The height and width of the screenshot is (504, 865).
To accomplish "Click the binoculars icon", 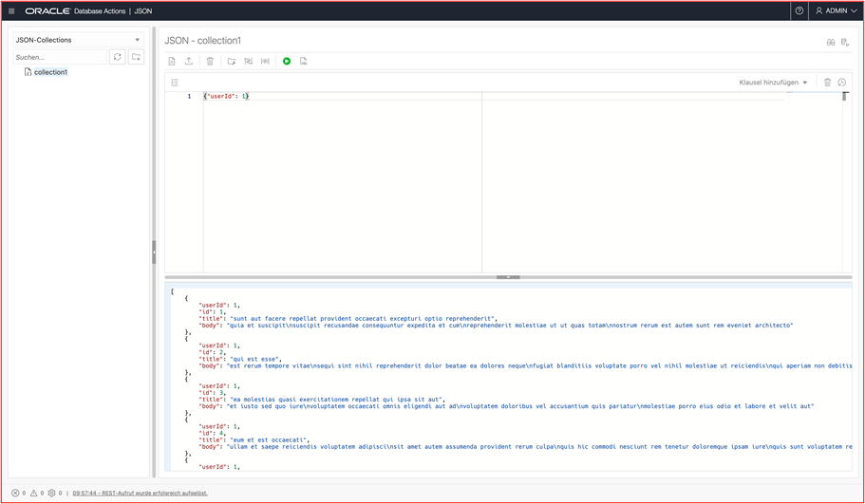I will pyautogui.click(x=830, y=43).
